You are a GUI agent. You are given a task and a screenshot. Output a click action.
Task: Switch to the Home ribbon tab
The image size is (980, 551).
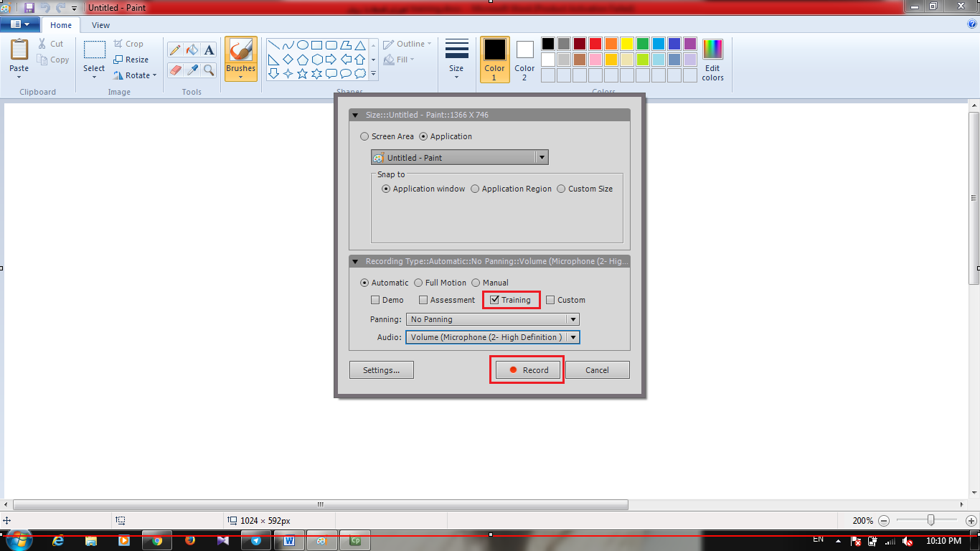pos(61,25)
